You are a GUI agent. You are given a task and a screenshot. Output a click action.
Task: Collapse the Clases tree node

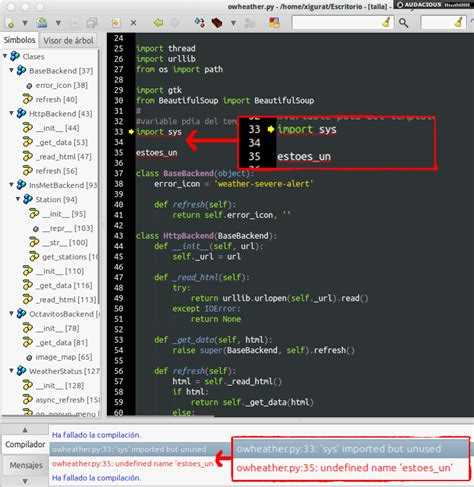point(5,56)
